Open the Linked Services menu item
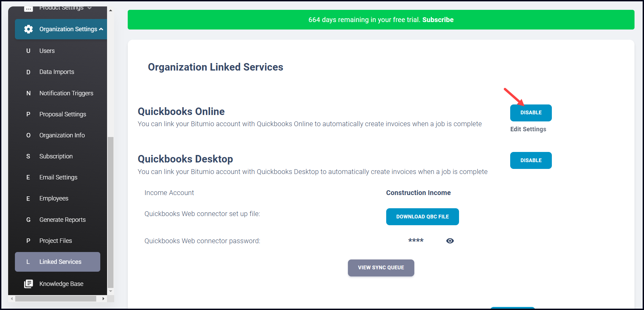This screenshot has height=310, width=644. pyautogui.click(x=58, y=262)
